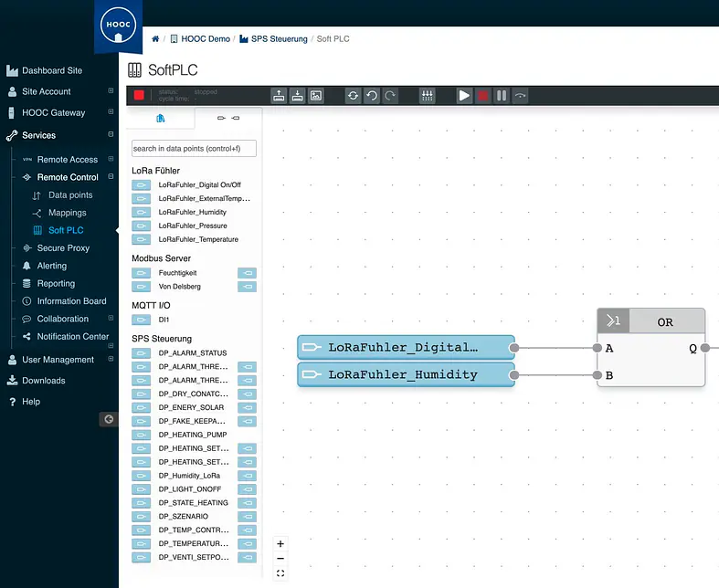Image resolution: width=719 pixels, height=588 pixels.
Task: Open Data points in the sidebar
Action: (70, 195)
